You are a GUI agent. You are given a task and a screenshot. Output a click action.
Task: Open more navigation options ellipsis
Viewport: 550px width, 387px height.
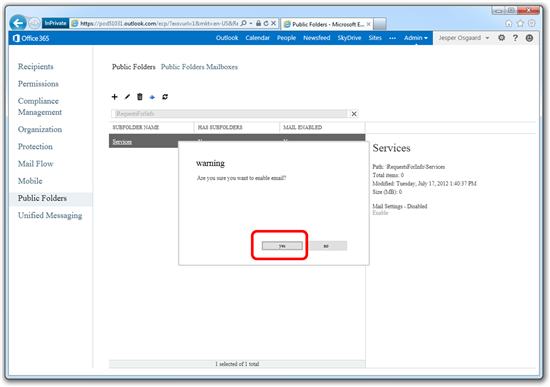[x=393, y=38]
